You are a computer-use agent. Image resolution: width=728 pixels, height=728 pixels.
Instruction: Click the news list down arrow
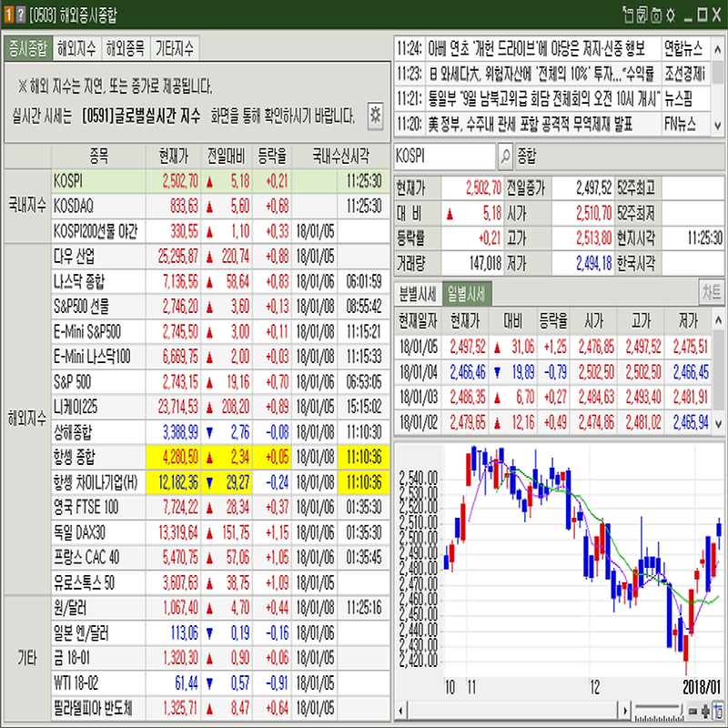718,126
